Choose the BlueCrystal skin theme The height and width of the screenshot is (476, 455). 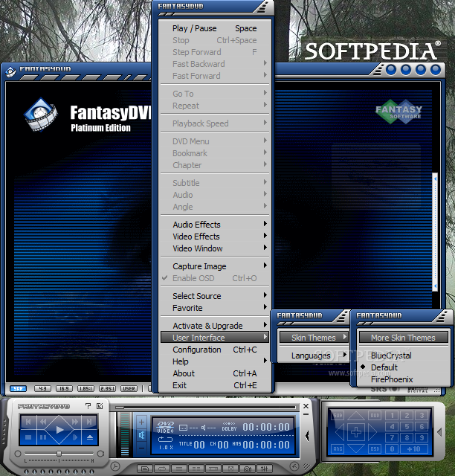[x=404, y=356]
